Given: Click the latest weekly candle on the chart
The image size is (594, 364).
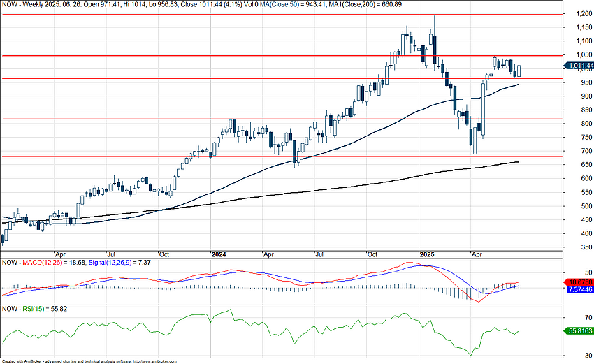Looking at the screenshot, I should point(519,71).
